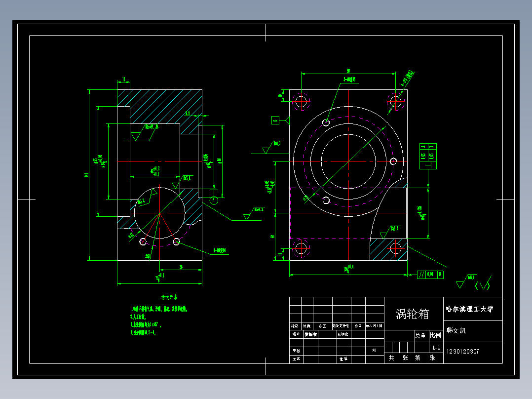Select the 比例 header cell
Viewport: 532px width, 399px height.
[436, 335]
